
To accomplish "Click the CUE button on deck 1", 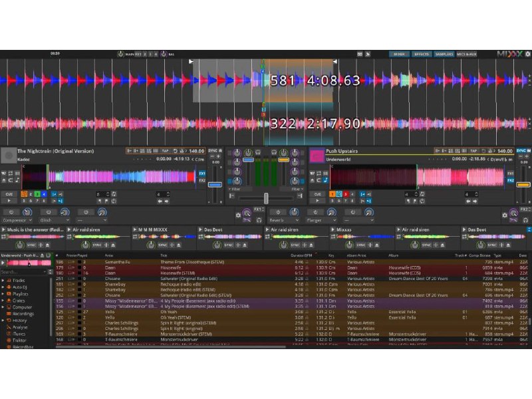I will pyautogui.click(x=9, y=194).
